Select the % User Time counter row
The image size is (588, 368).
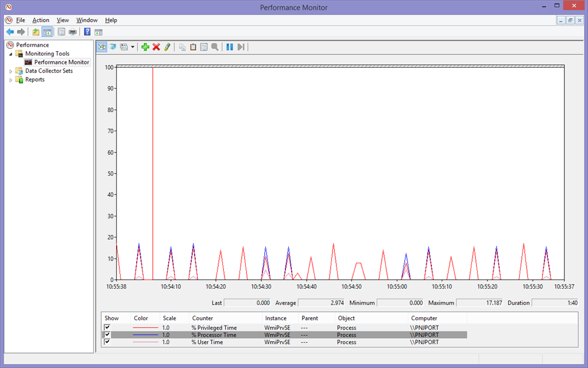tap(285, 342)
